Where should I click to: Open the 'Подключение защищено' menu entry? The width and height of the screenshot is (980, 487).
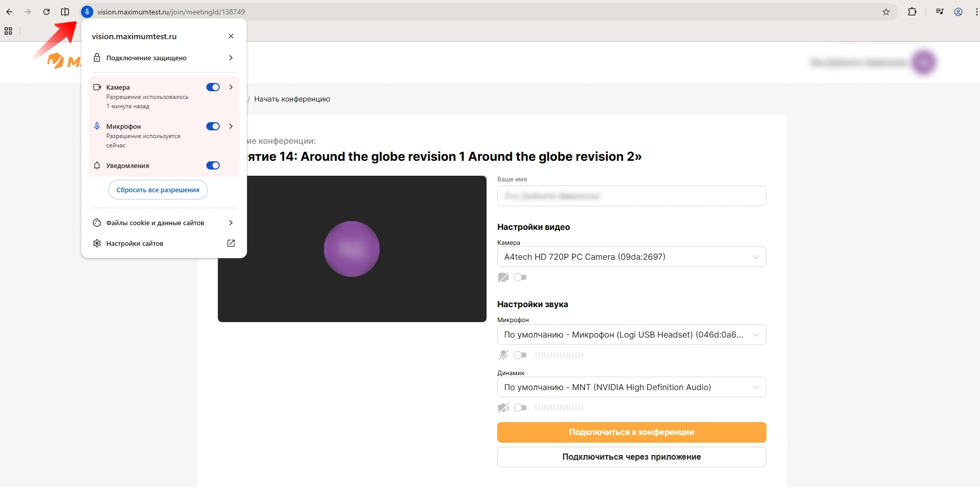(164, 58)
